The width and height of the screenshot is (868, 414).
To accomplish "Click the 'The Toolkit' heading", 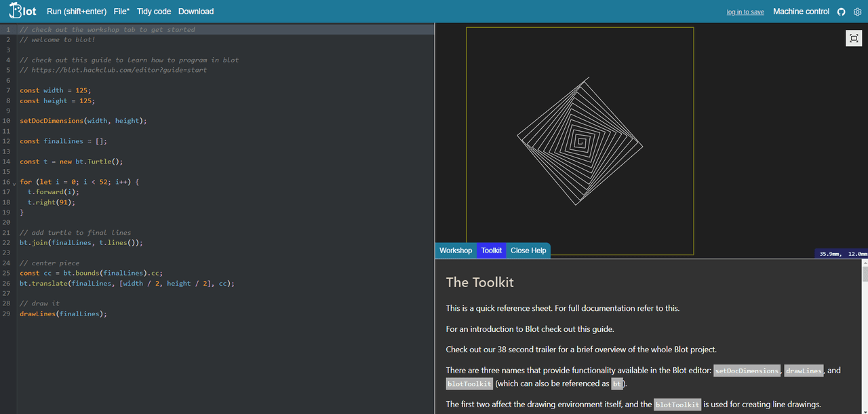I will click(x=479, y=282).
